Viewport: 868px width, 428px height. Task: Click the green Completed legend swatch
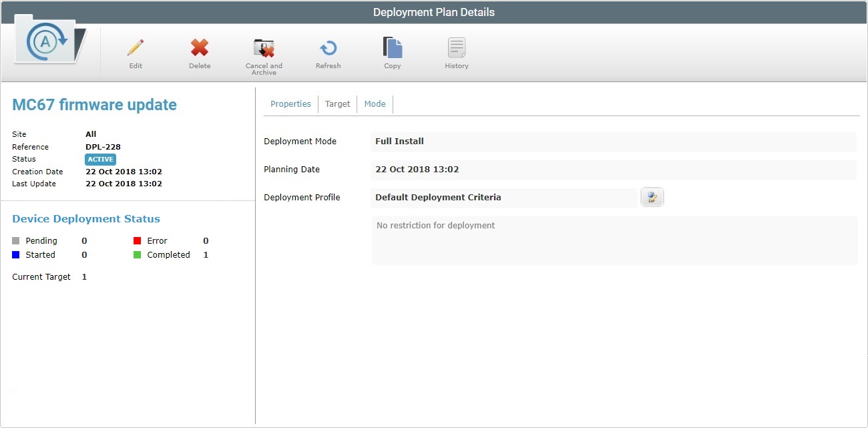point(137,254)
